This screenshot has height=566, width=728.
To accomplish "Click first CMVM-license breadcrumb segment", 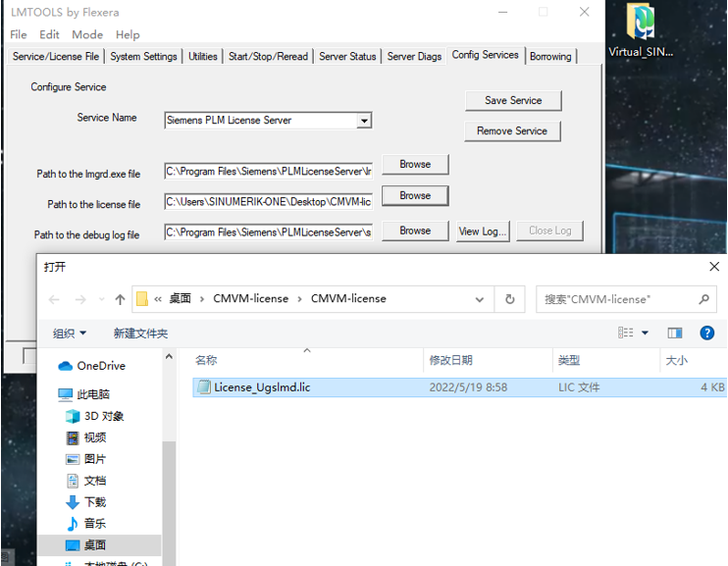I will [251, 298].
